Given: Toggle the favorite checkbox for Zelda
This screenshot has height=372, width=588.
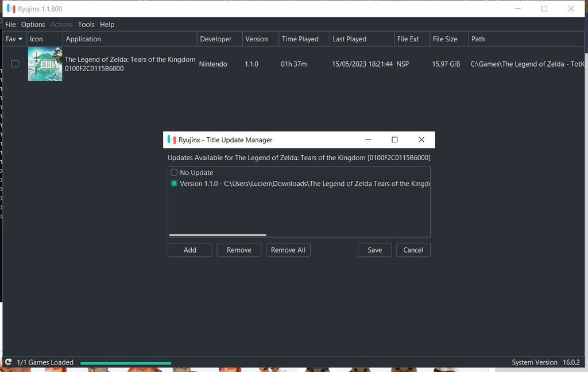Looking at the screenshot, I should tap(15, 64).
